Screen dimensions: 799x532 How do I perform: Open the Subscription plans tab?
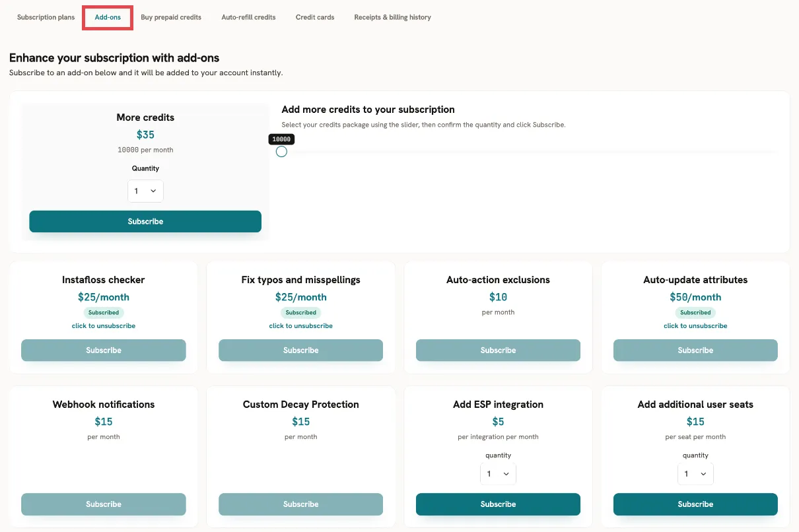46,17
